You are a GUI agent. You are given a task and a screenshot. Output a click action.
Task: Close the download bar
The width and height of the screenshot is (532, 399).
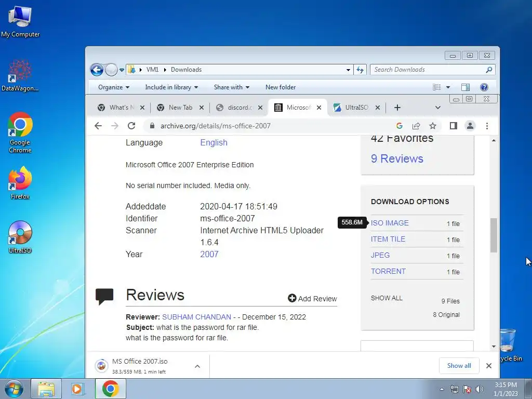(x=488, y=366)
